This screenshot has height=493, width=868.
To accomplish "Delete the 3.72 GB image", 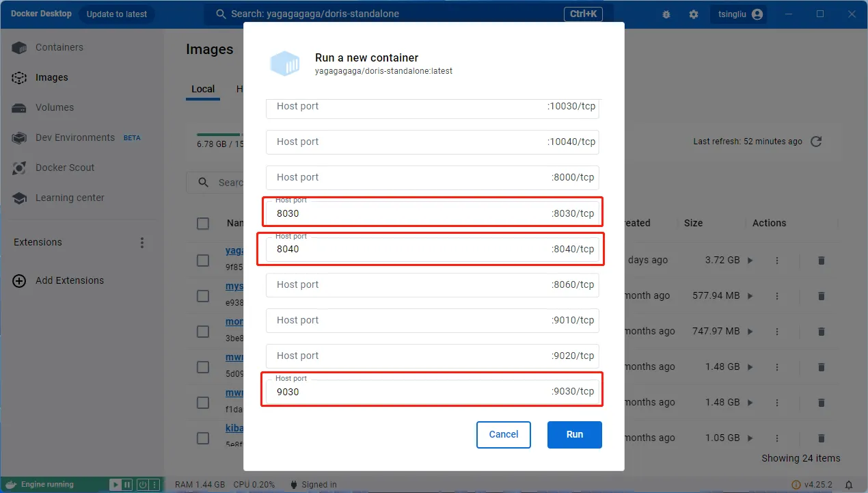I will click(822, 261).
